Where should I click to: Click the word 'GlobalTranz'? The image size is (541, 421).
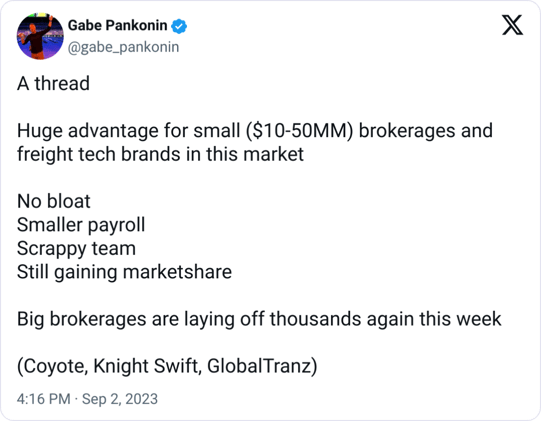(259, 366)
